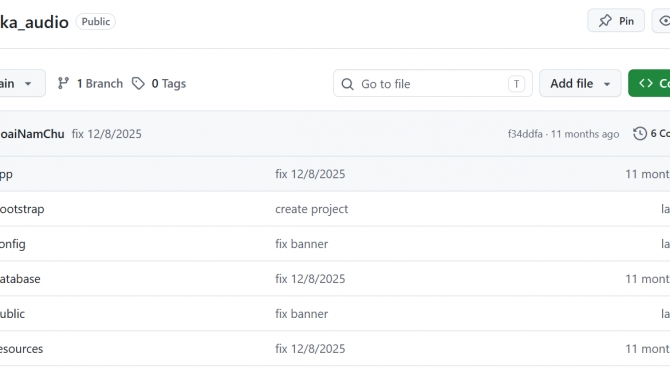The width and height of the screenshot is (670, 377).
Task: Click the 11 months ago timestamp in commit bar
Action: (x=585, y=134)
